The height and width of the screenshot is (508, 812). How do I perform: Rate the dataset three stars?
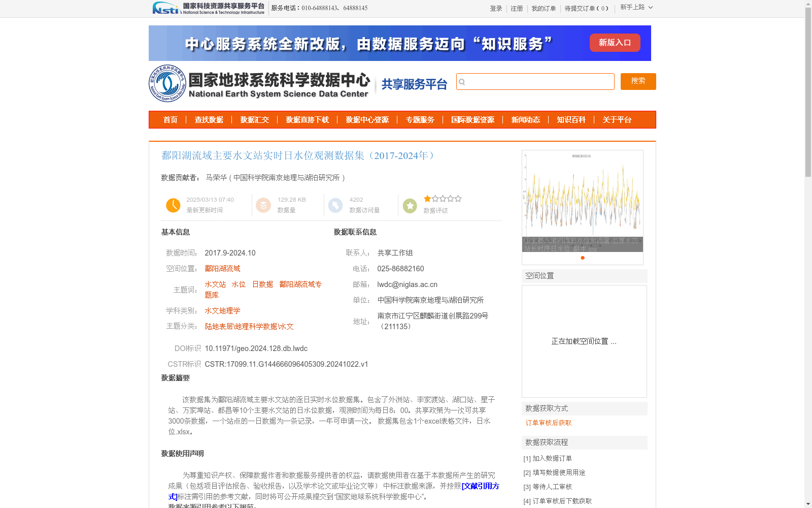point(443,199)
